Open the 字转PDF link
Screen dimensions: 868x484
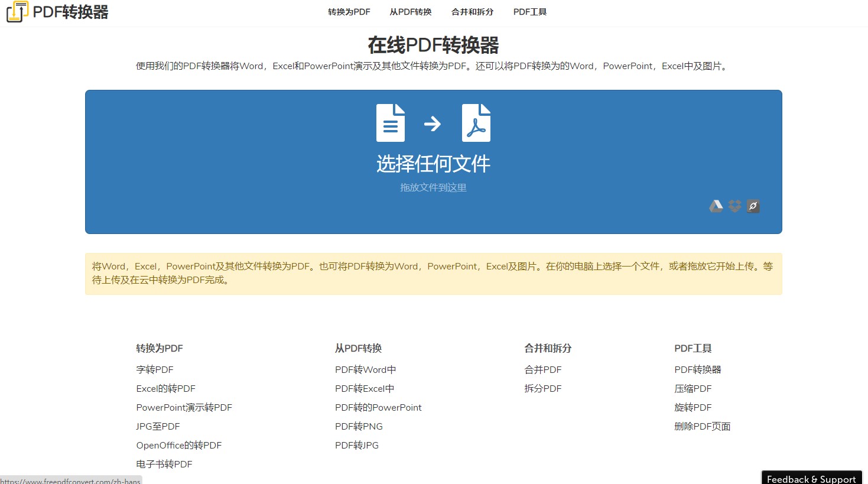[155, 369]
